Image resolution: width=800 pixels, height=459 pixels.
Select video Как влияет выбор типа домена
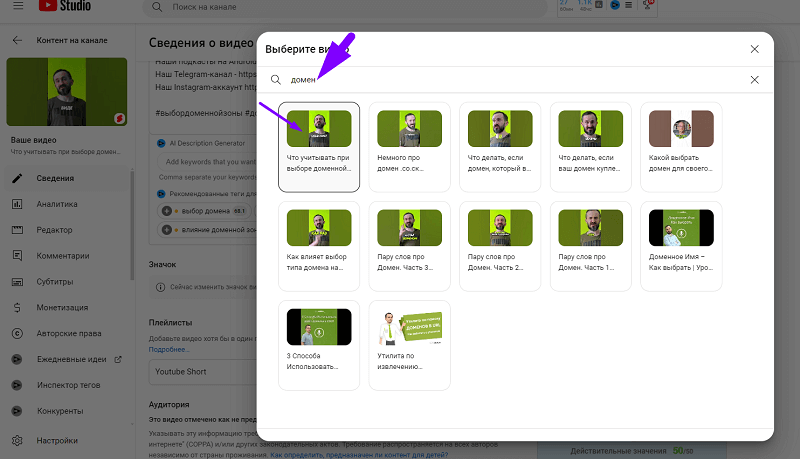319,246
